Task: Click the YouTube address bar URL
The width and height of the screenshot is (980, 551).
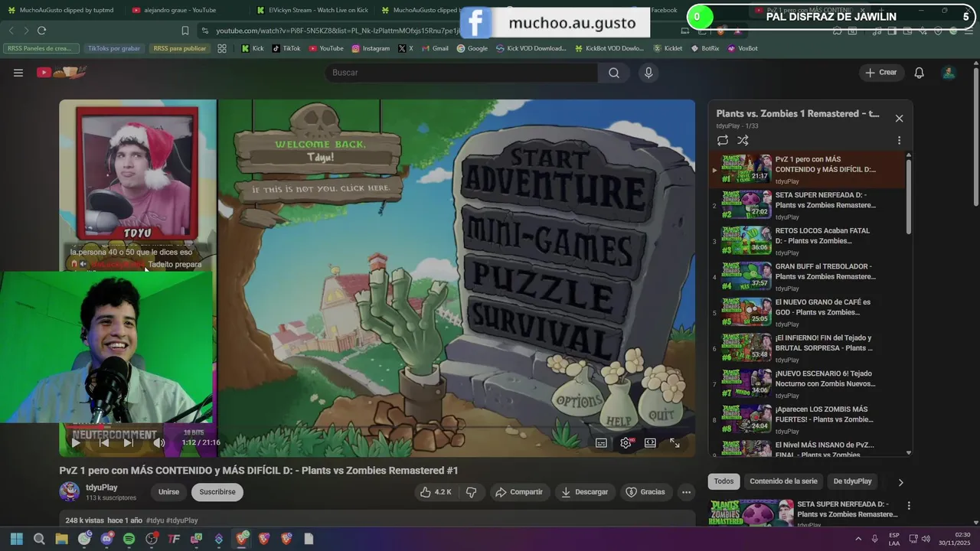Action: click(337, 31)
